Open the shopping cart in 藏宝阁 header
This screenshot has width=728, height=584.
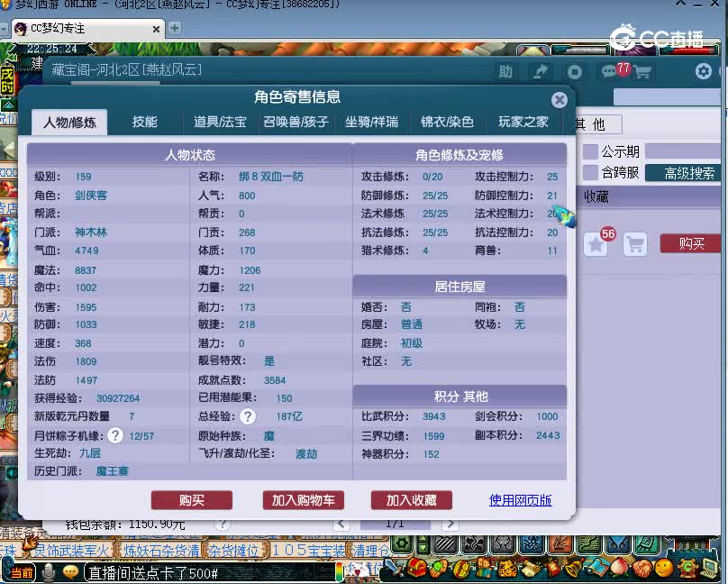pos(642,72)
